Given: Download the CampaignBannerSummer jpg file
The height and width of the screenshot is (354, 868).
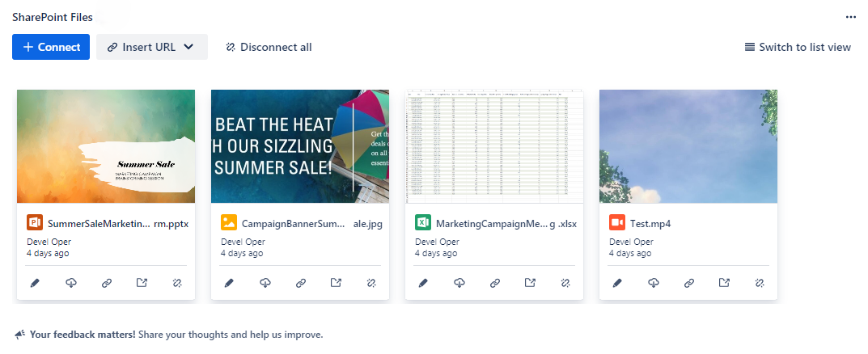Looking at the screenshot, I should click(x=265, y=283).
